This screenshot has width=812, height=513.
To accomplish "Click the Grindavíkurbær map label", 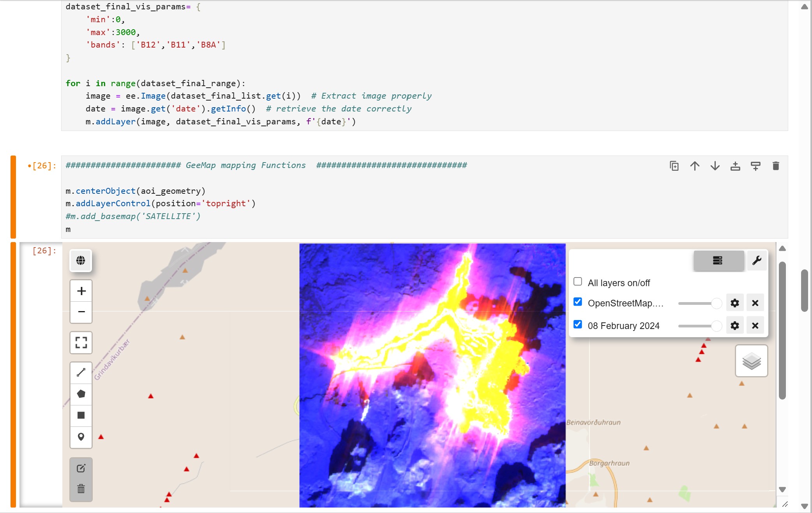I will pos(112,359).
